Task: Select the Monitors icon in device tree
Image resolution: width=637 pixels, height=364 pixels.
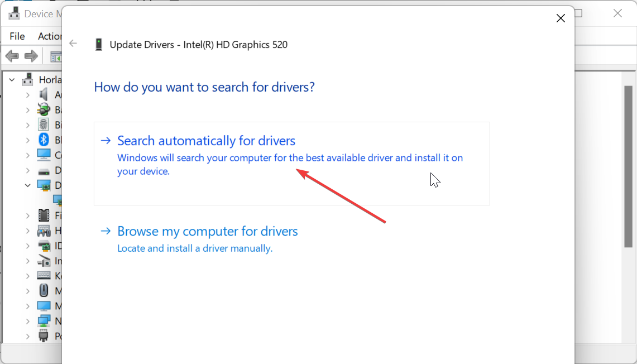Action: click(44, 305)
